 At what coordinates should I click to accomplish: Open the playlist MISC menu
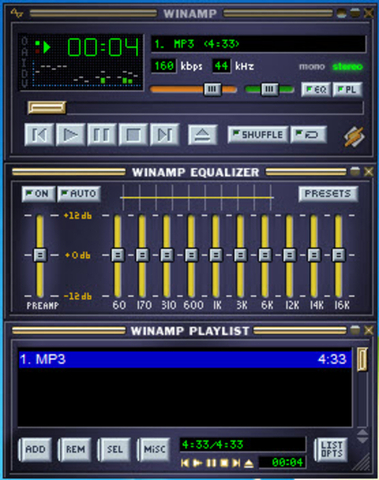pyautogui.click(x=154, y=449)
